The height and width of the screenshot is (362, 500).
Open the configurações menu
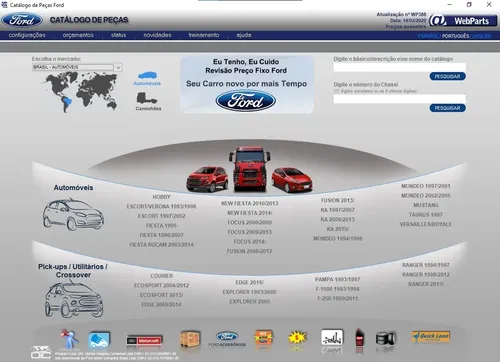coord(27,35)
